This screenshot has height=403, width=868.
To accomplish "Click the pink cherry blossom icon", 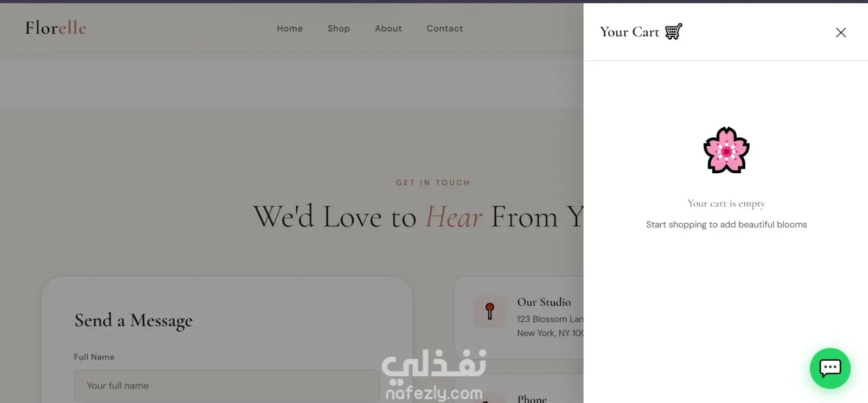I will [726, 150].
